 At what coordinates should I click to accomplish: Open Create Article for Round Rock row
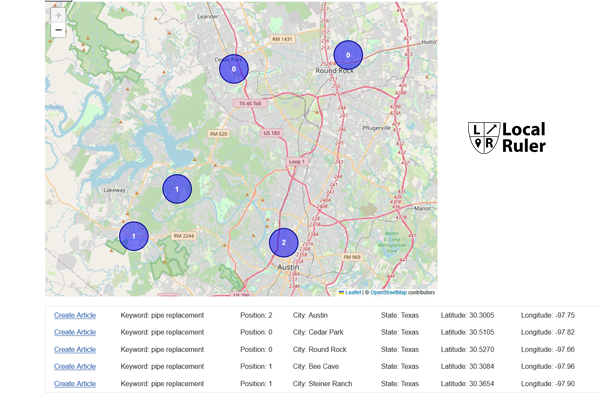[75, 349]
